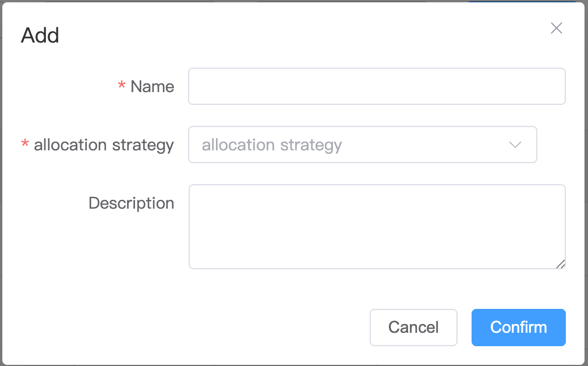Open the allocation strategy dropdown
Screen dimensions: 588x366
(x=362, y=145)
